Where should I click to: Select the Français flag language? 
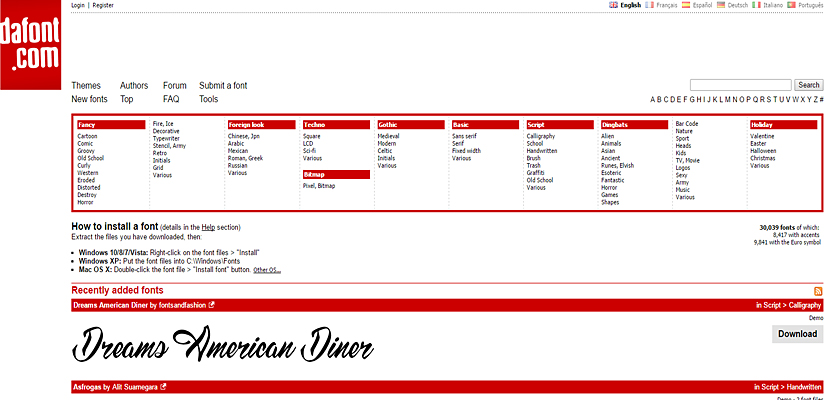pos(650,5)
